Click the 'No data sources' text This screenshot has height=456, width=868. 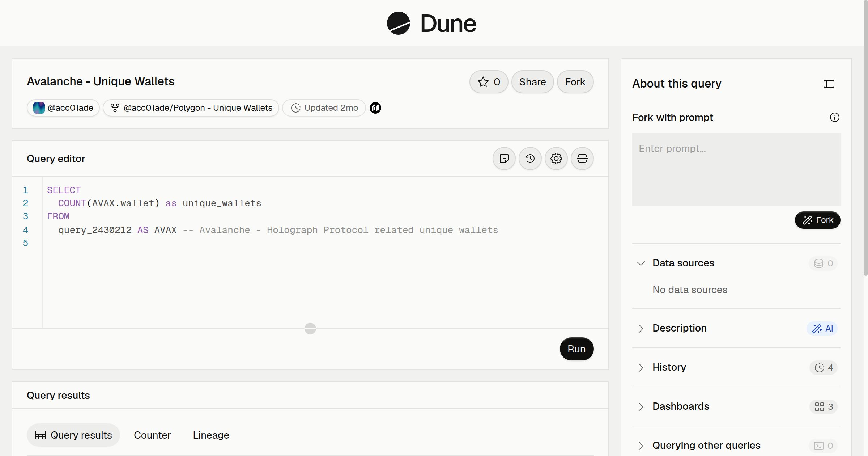pos(690,290)
